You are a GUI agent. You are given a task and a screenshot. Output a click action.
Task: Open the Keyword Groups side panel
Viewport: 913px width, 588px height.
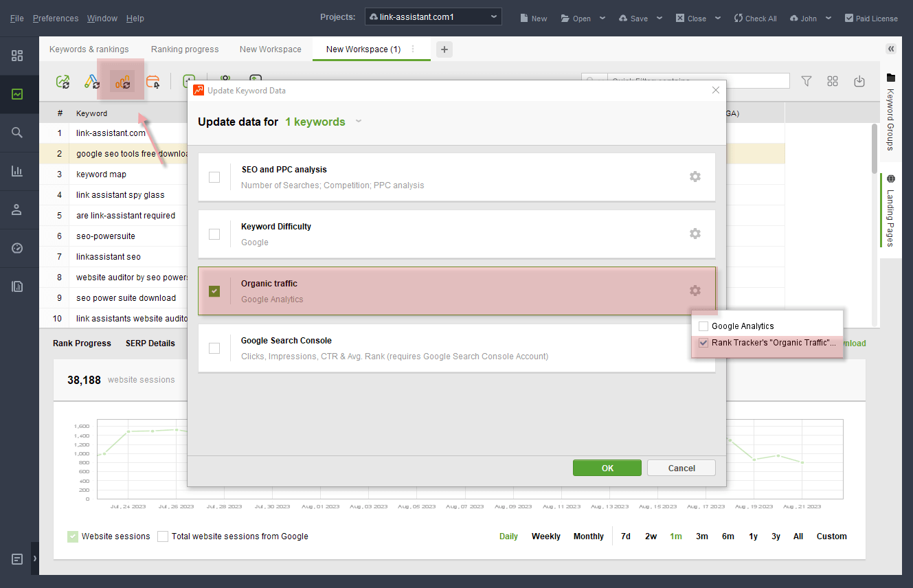point(891,112)
